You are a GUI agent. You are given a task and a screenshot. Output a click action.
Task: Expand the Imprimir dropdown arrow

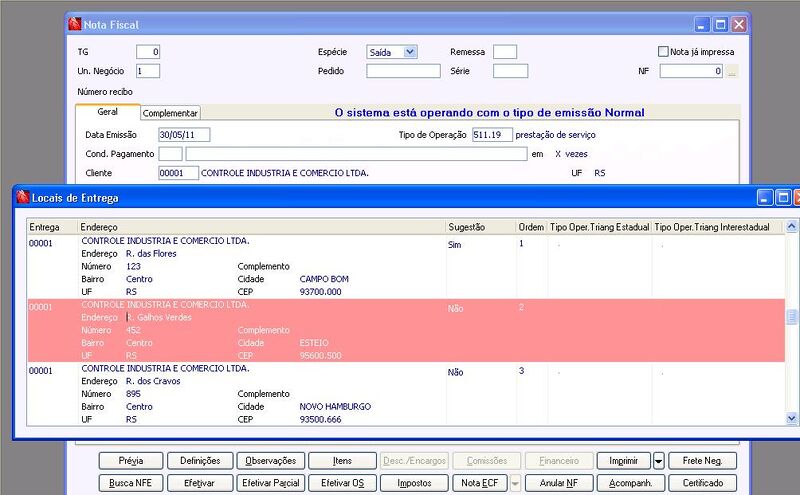[658, 461]
